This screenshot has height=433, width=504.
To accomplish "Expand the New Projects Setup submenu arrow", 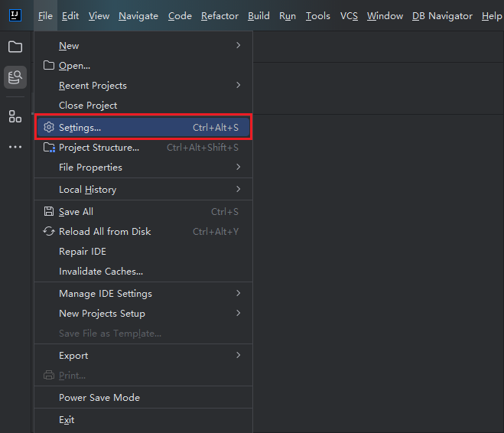I will [x=238, y=313].
